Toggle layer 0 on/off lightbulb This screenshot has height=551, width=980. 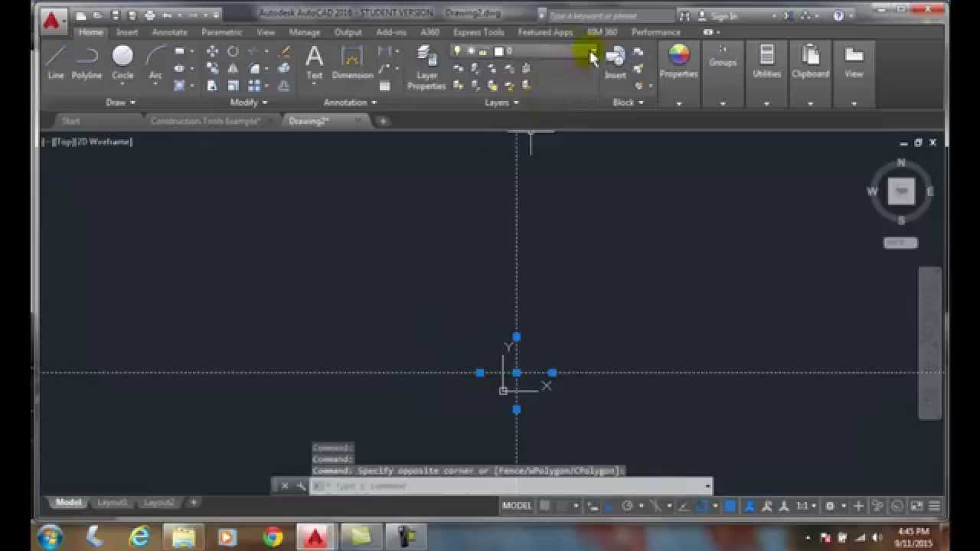pos(458,51)
